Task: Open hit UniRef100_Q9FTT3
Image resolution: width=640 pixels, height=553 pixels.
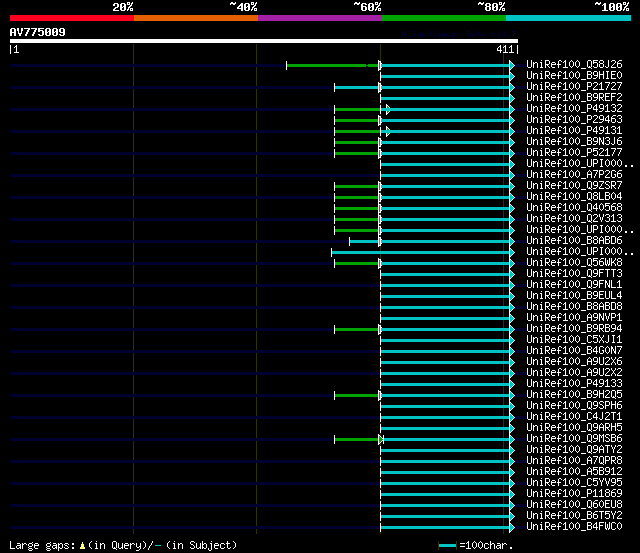Action: [574, 274]
